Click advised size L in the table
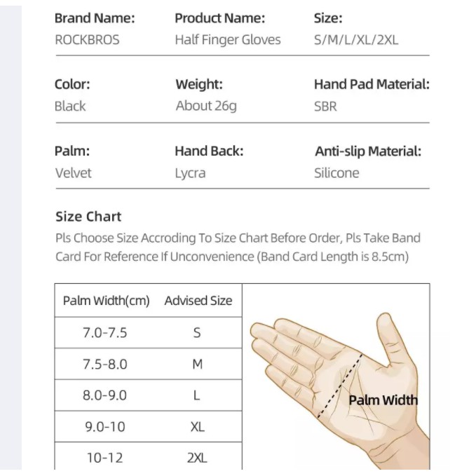This screenshot has height=476, width=476. click(197, 395)
